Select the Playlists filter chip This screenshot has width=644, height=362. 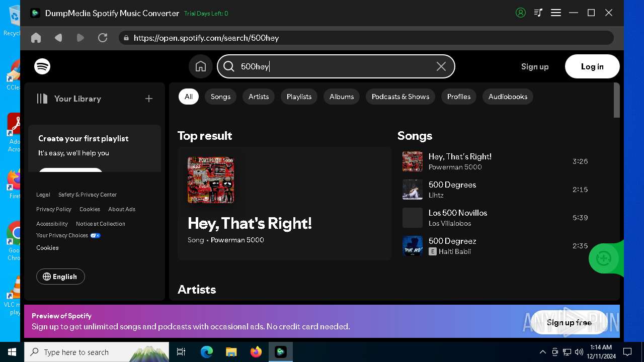tap(299, 97)
